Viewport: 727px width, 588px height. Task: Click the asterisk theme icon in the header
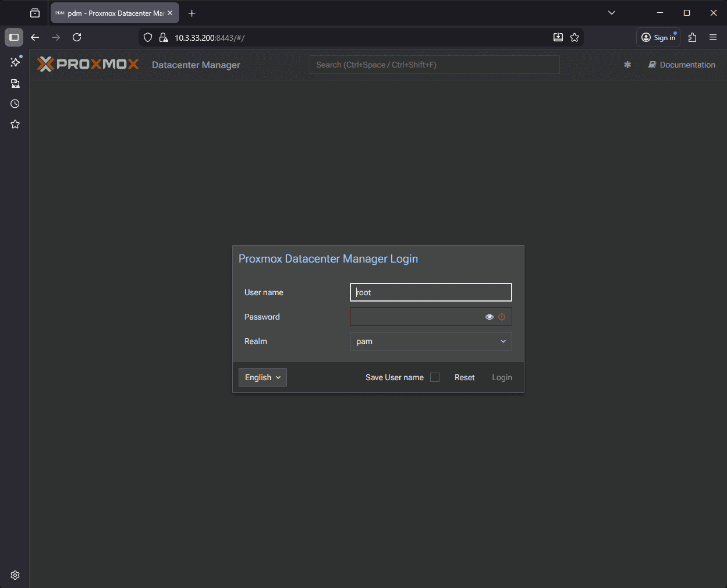[x=627, y=65]
